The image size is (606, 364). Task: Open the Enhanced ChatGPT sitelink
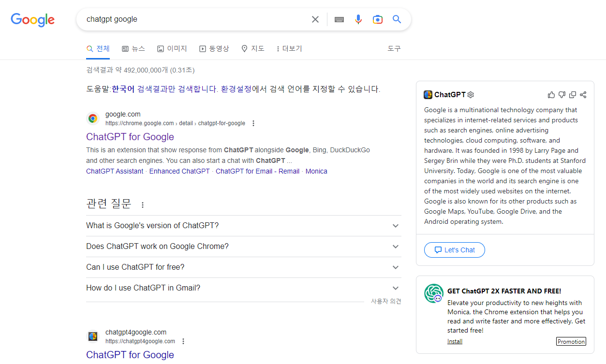[x=179, y=171]
